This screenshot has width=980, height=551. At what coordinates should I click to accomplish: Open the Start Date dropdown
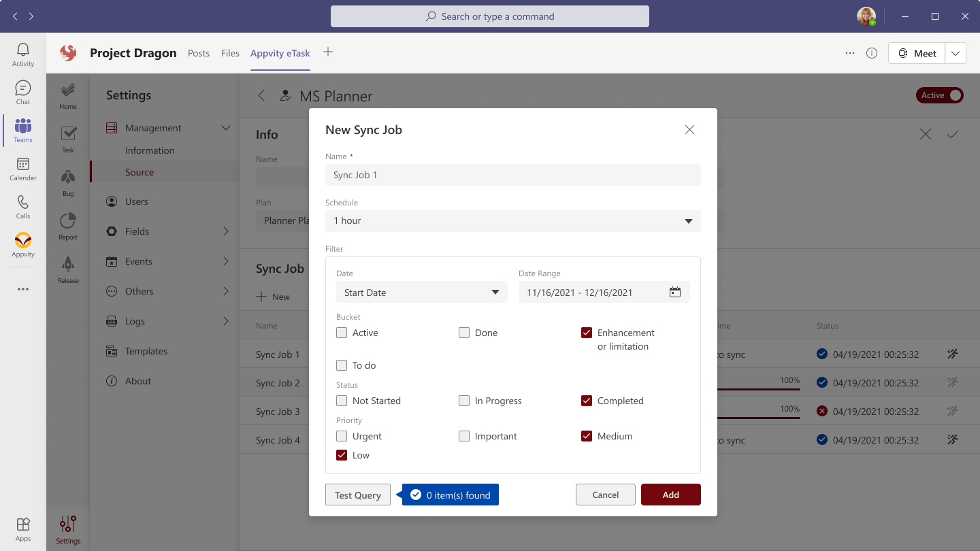pos(421,293)
